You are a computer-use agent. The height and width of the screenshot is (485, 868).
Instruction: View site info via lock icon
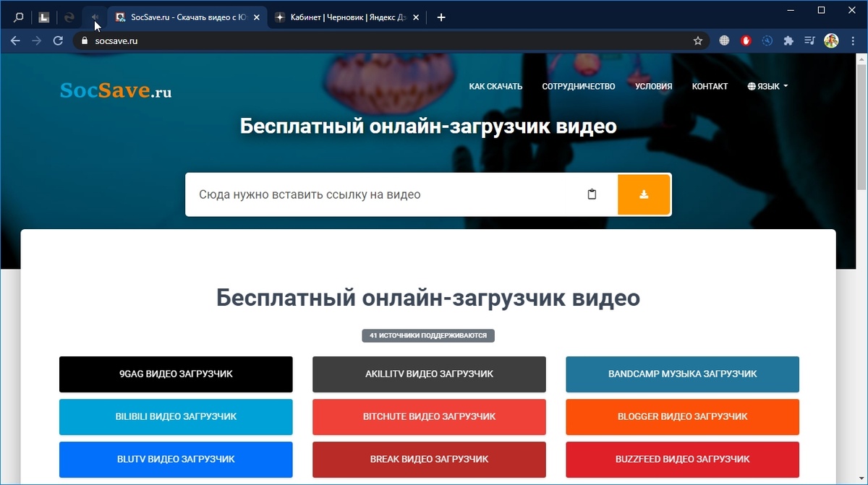pyautogui.click(x=85, y=41)
